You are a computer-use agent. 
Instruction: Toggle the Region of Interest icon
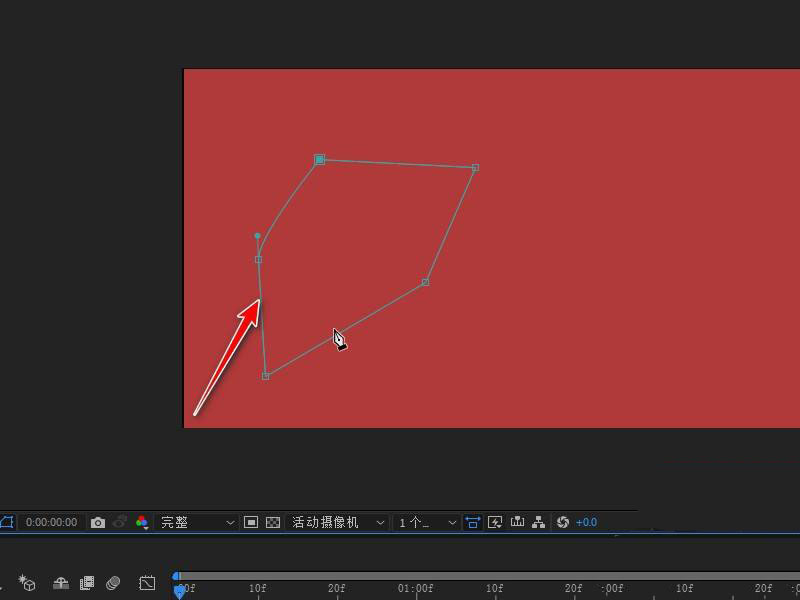[x=251, y=522]
